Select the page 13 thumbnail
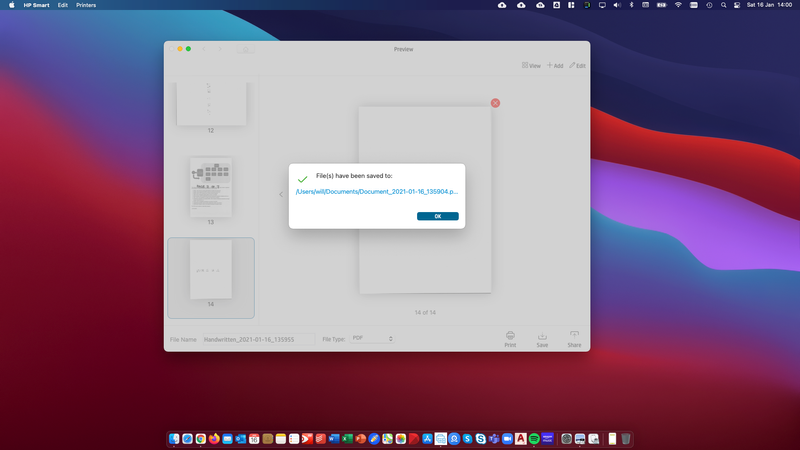 [211, 186]
